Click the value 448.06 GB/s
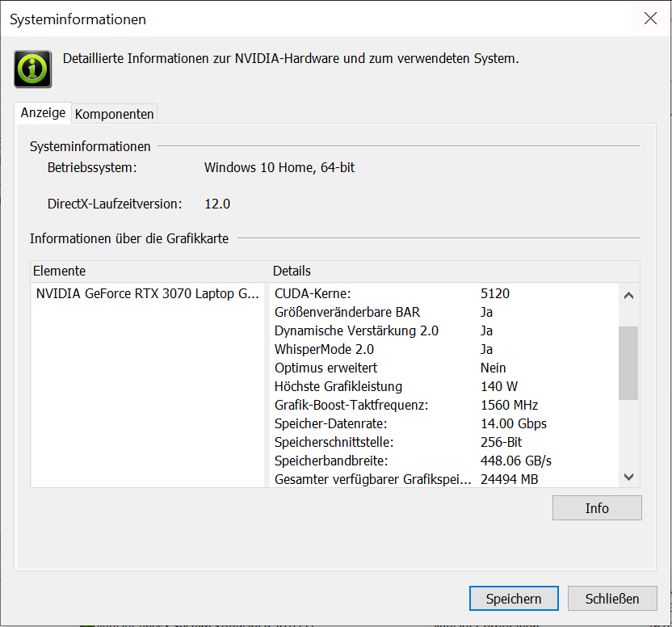The image size is (672, 627). 515,461
